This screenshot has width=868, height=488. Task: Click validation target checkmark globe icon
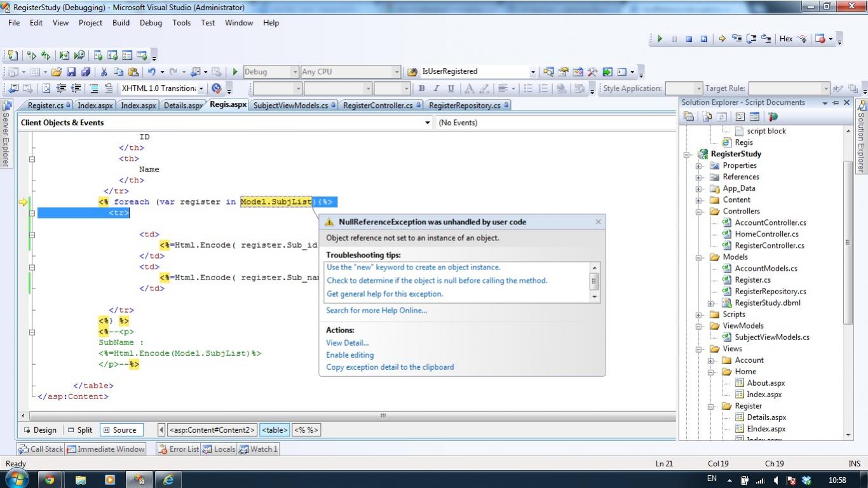[217, 88]
